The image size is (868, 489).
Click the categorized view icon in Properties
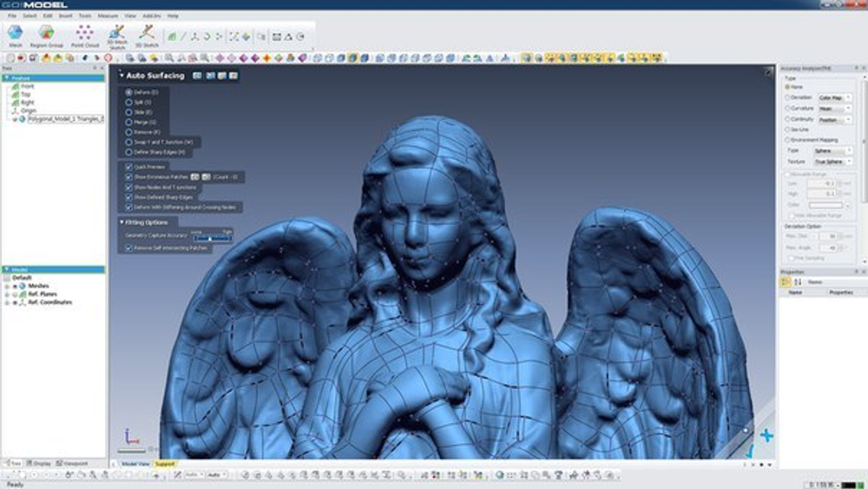click(x=786, y=282)
